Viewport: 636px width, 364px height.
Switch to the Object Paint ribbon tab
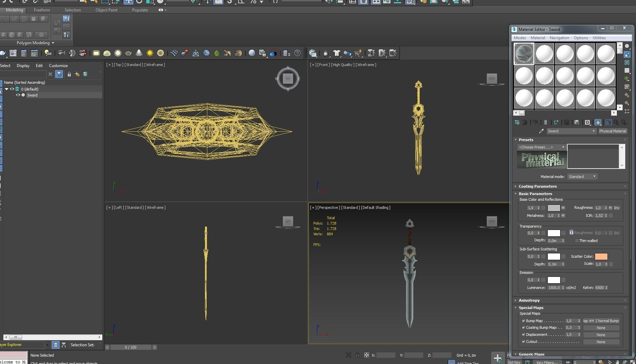(x=106, y=10)
